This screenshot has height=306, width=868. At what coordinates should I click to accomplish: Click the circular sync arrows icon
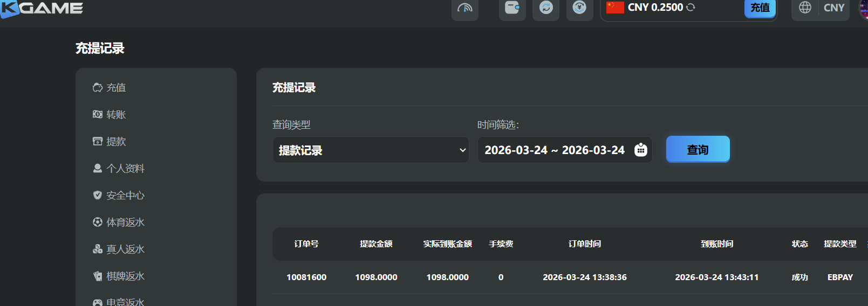click(x=546, y=8)
